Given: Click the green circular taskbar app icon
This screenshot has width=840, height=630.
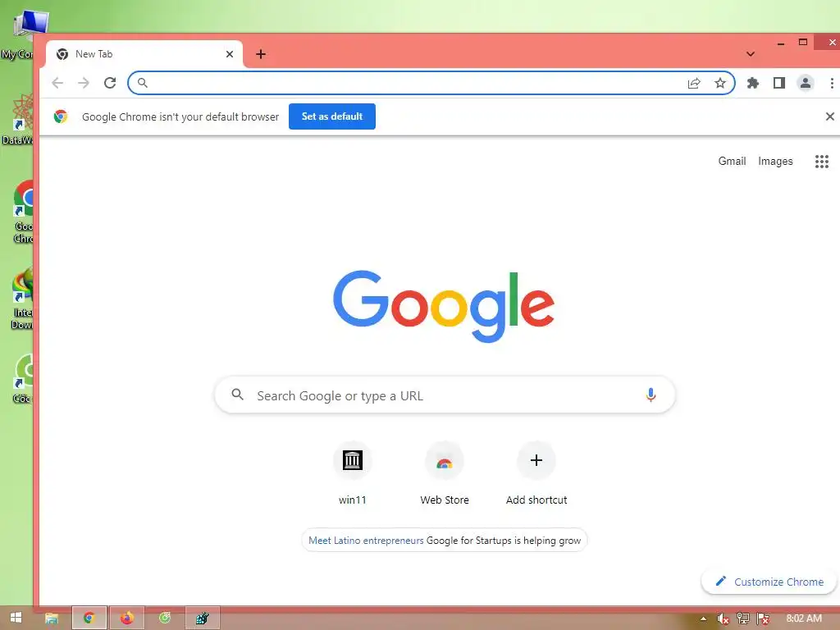Looking at the screenshot, I should click(x=164, y=619).
